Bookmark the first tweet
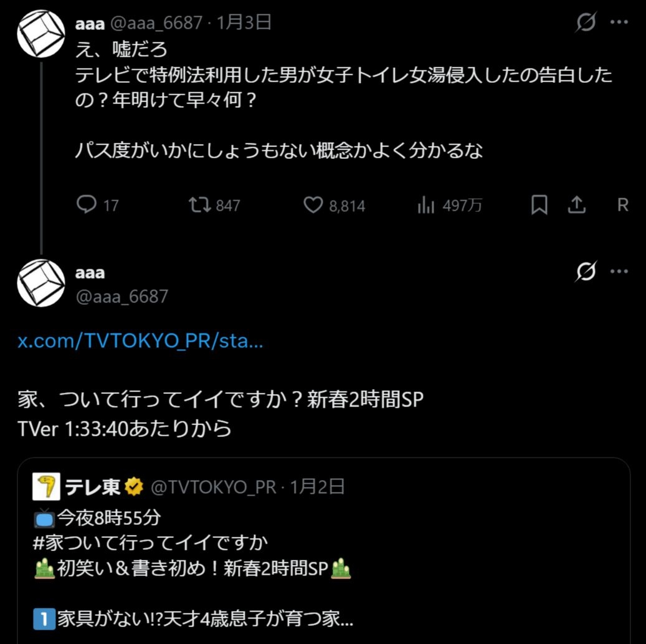The image size is (646, 644). [539, 204]
